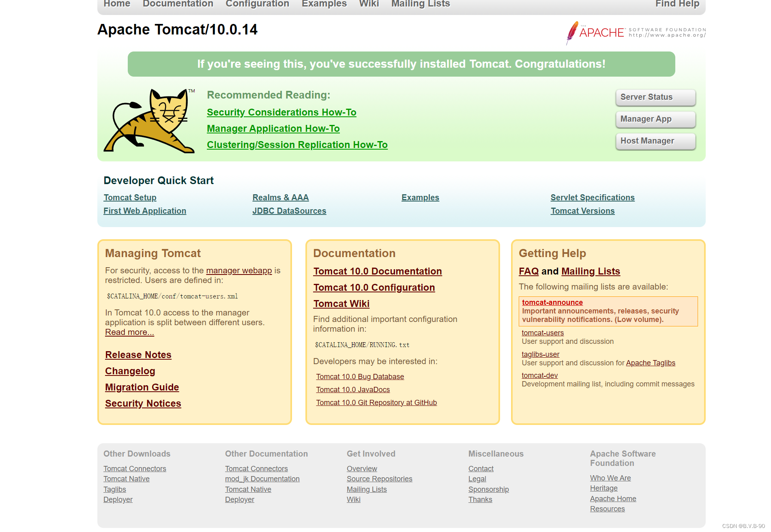
Task: Open Wiki from the top navigation
Action: (x=369, y=4)
